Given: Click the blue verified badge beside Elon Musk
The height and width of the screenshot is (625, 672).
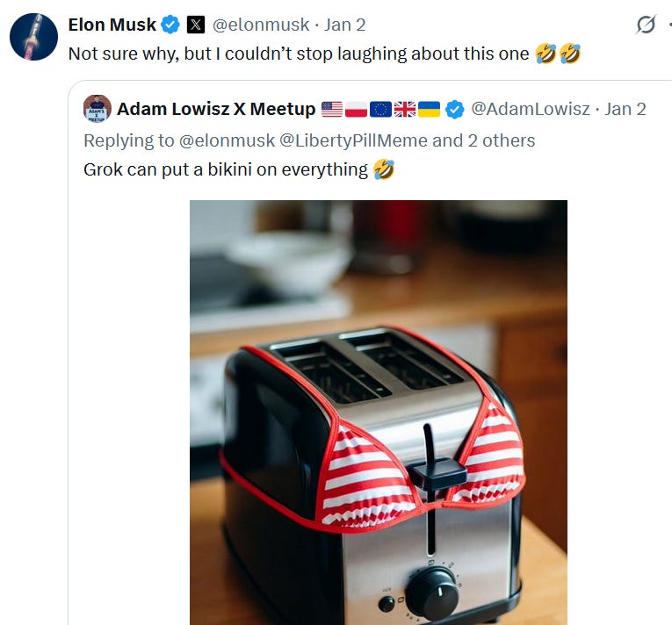Looking at the screenshot, I should click(170, 25).
